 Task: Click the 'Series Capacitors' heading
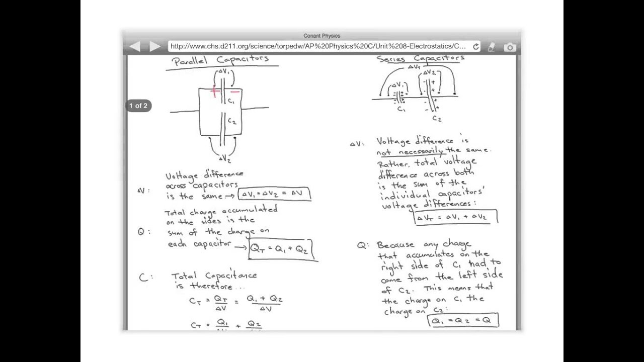click(x=420, y=59)
